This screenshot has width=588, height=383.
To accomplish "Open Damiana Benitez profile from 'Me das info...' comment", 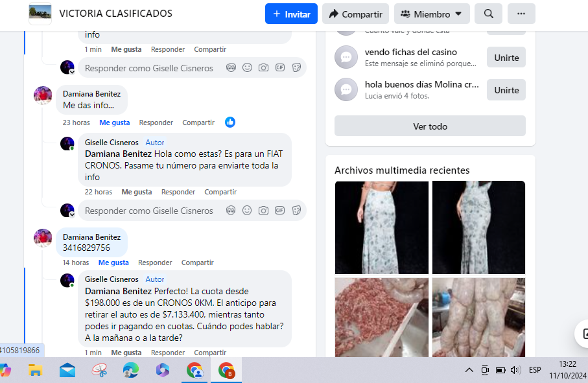I will [91, 94].
